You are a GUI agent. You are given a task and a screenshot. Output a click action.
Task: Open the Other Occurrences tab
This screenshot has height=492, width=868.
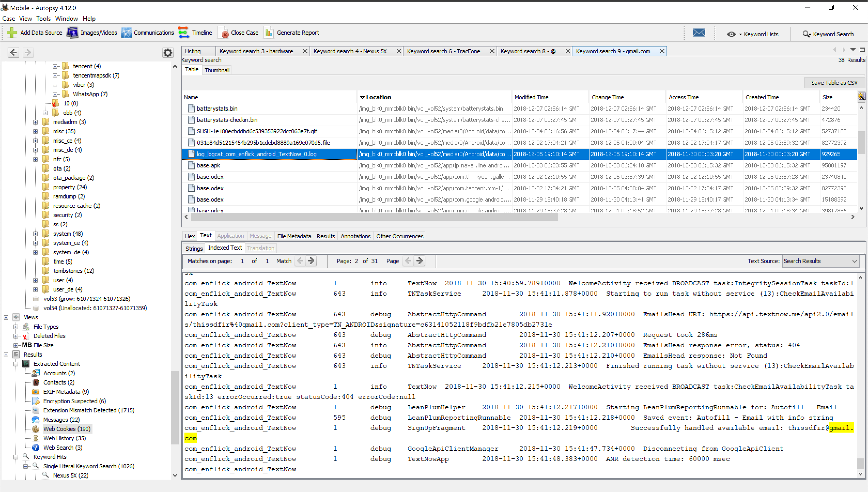pos(400,236)
